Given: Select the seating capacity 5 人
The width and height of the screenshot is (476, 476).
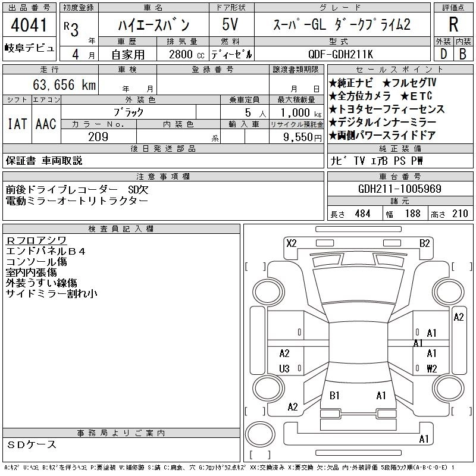Looking at the screenshot, I should click(255, 113).
